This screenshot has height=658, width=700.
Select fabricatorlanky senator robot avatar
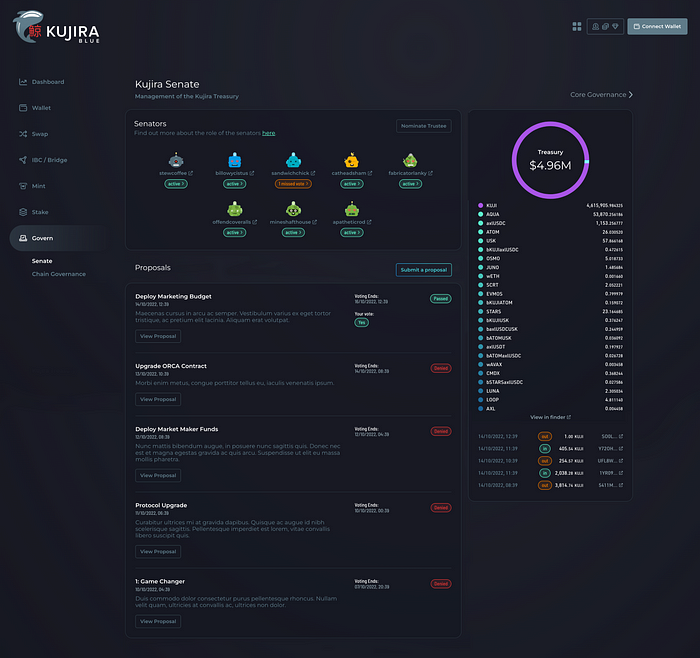coord(410,160)
